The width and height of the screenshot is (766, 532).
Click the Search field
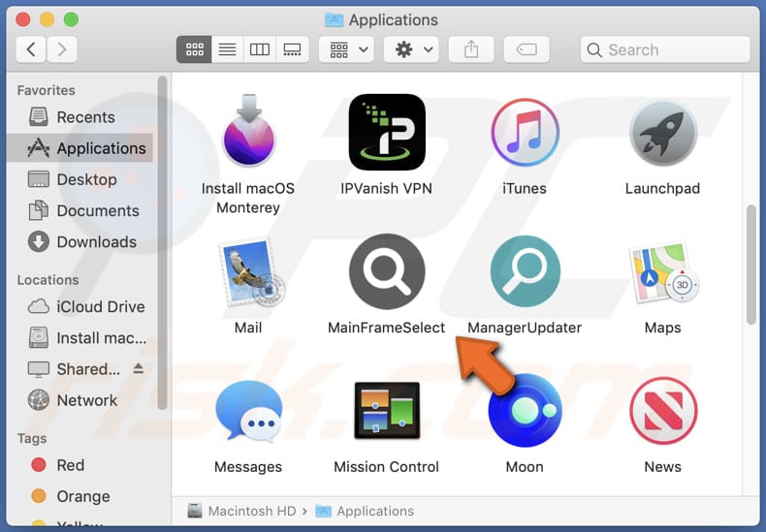point(665,49)
